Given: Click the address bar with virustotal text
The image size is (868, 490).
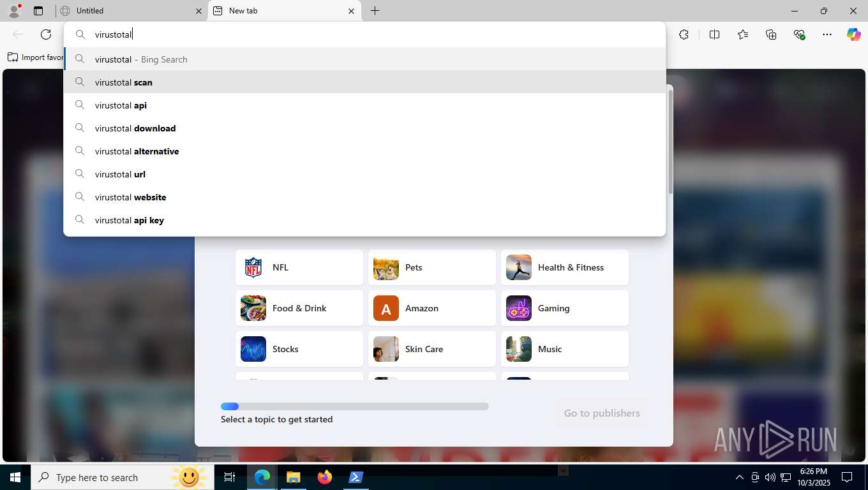Looking at the screenshot, I should point(364,34).
